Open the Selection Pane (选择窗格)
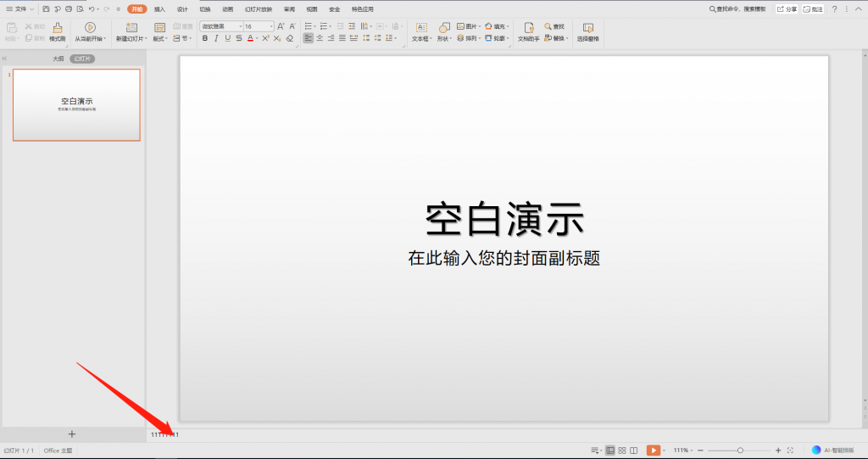Image resolution: width=868 pixels, height=459 pixels. (587, 28)
